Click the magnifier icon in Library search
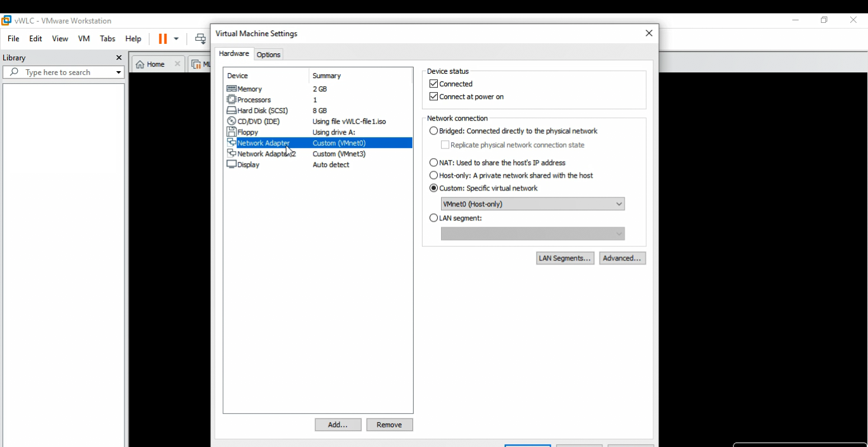 coord(15,72)
